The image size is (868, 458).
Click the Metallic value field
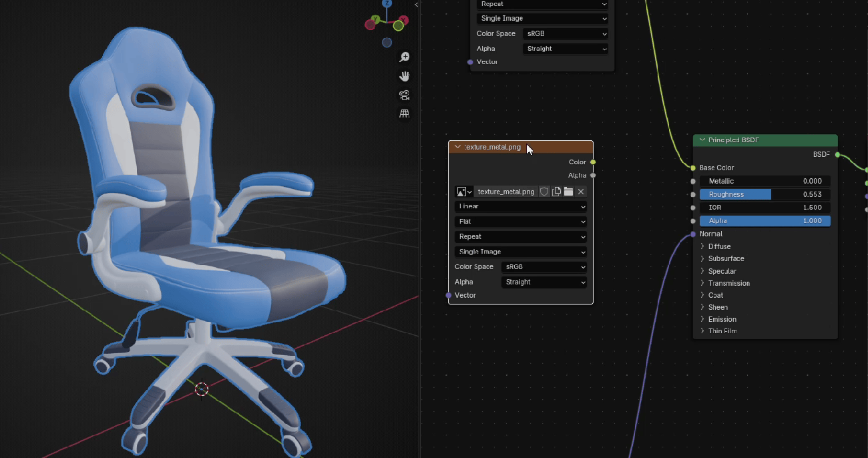point(765,181)
